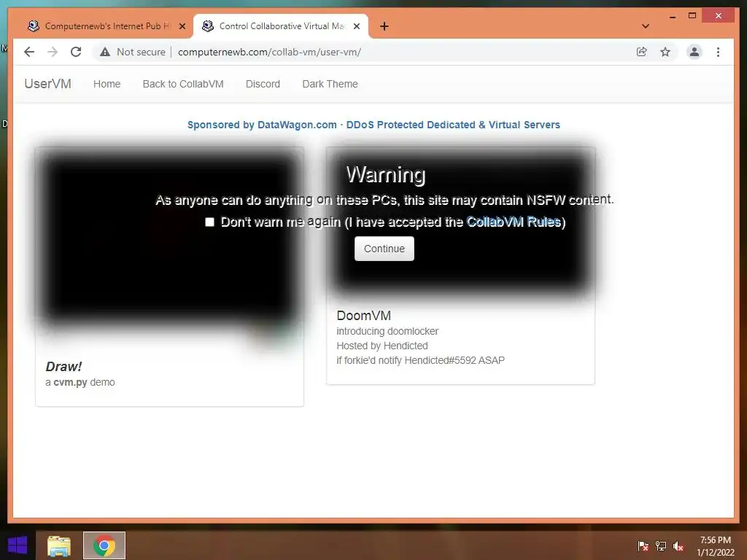Maximize the Chrome window

pyautogui.click(x=692, y=16)
